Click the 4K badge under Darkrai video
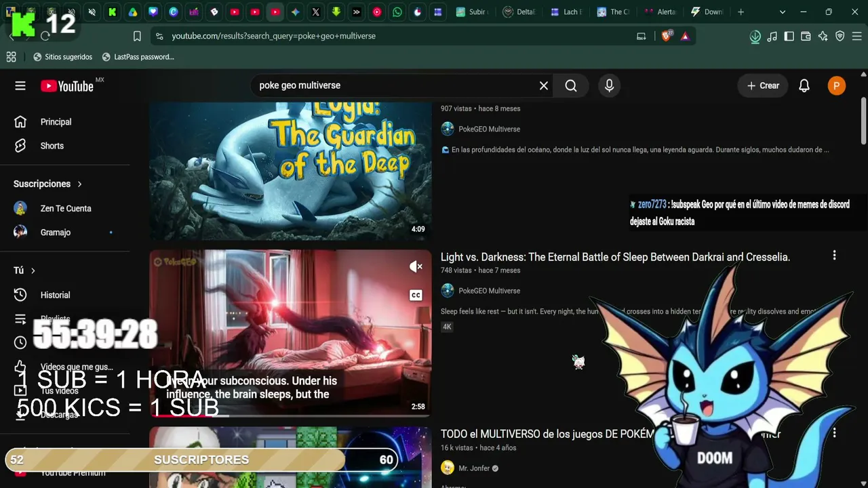Viewport: 868px width, 488px height. (x=447, y=327)
